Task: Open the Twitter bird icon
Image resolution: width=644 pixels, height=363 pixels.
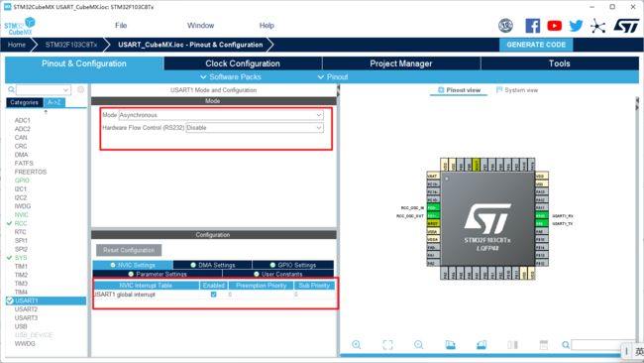Action: (x=576, y=26)
